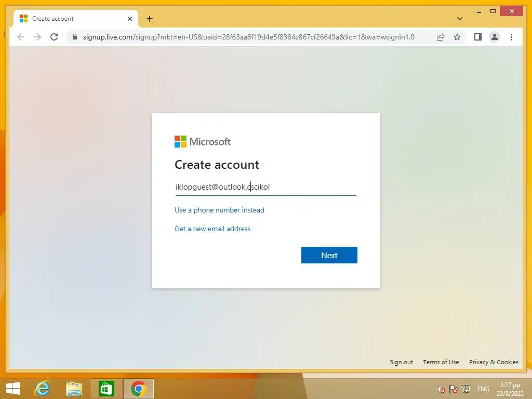Image resolution: width=532 pixels, height=399 pixels.
Task: Open taskbar clock and date
Action: coord(510,389)
